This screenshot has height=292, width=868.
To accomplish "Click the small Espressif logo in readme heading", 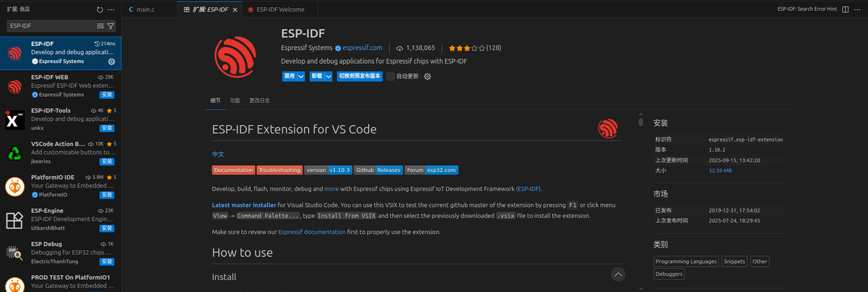I will coord(608,129).
